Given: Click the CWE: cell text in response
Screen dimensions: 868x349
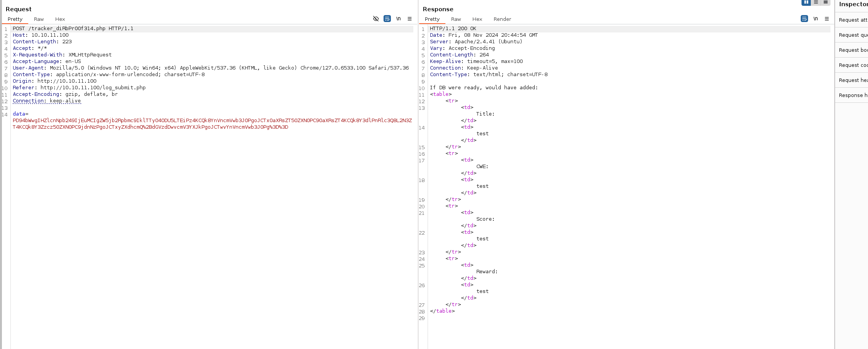Looking at the screenshot, I should pos(483,167).
